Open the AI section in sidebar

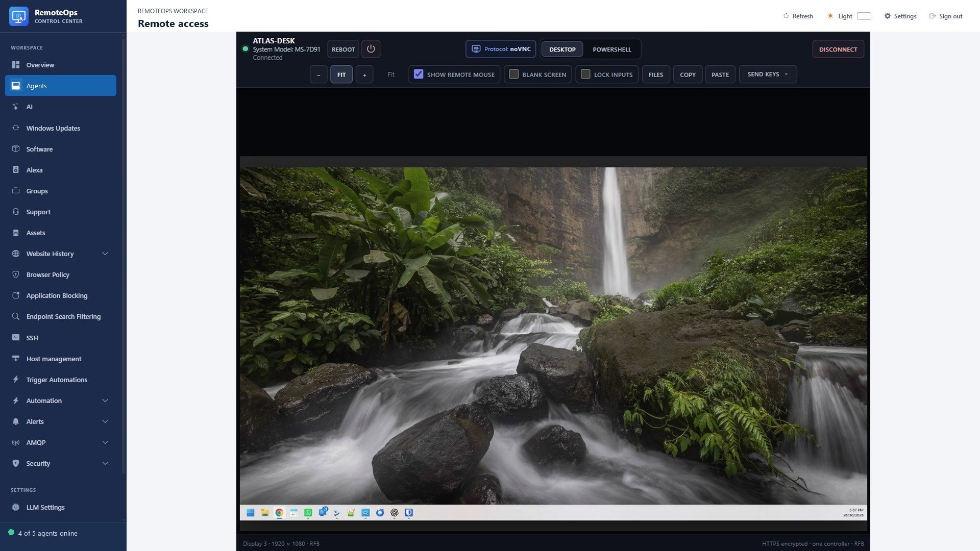click(61, 107)
